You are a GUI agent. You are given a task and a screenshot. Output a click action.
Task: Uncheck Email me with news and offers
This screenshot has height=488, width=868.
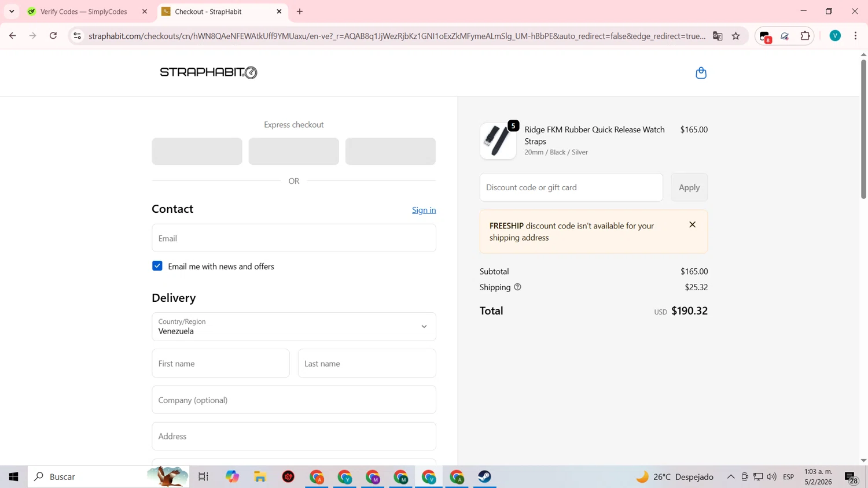point(157,266)
